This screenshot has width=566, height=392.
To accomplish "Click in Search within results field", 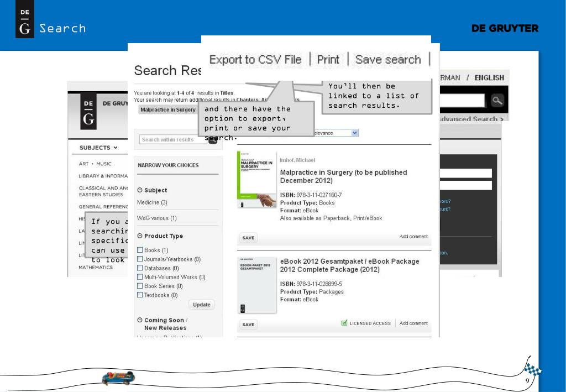I will click(x=173, y=140).
